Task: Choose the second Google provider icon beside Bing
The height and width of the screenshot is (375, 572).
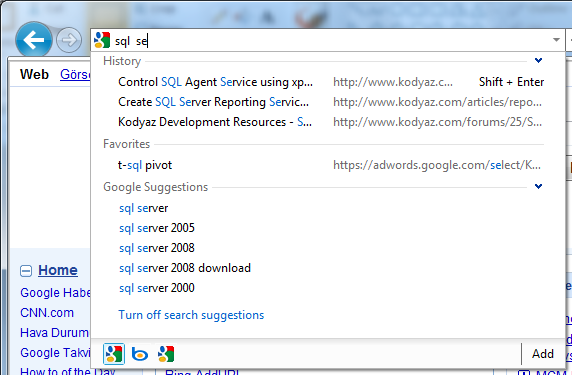Action: pos(166,354)
